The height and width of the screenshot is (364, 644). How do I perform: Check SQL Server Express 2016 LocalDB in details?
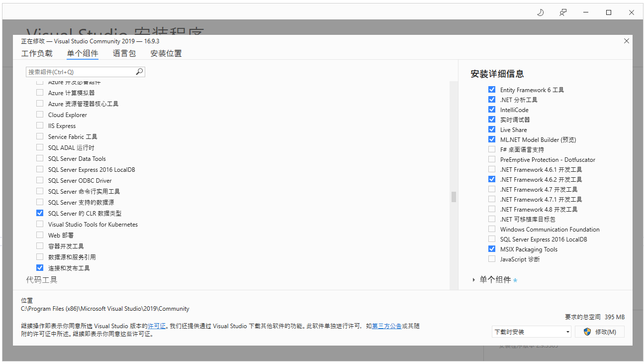(492, 239)
